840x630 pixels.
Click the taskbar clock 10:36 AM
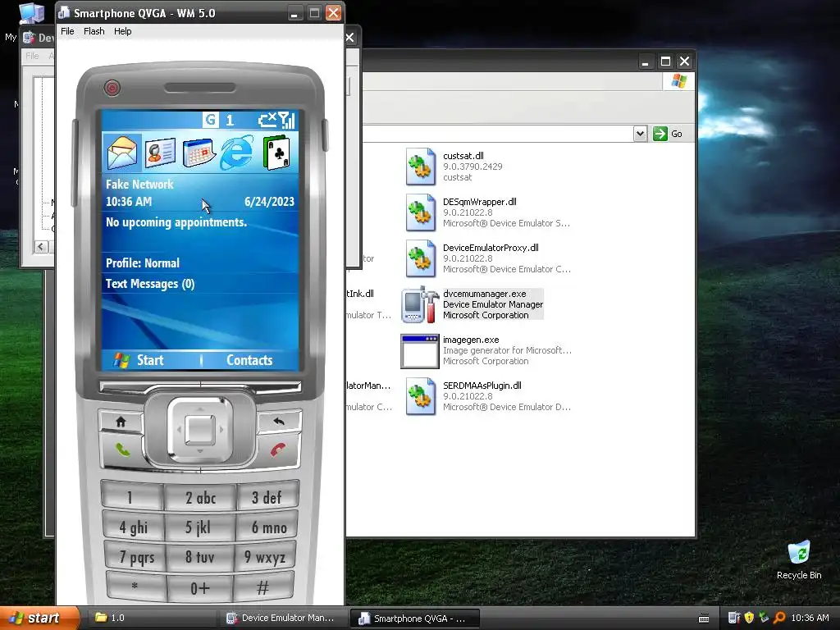pos(810,619)
